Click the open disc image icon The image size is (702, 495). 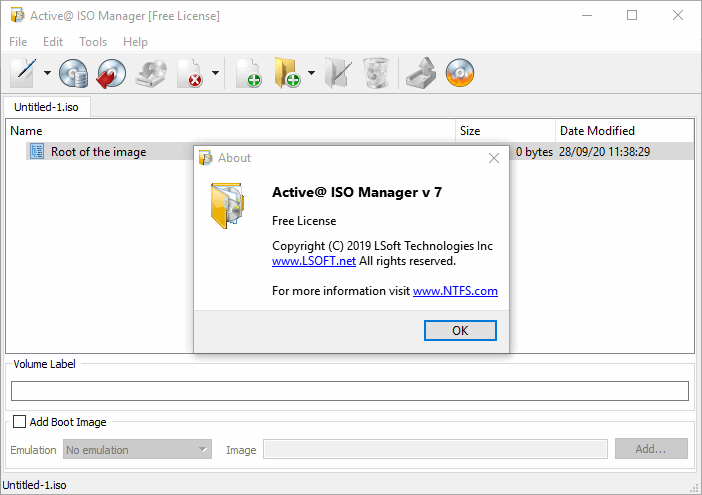[73, 73]
